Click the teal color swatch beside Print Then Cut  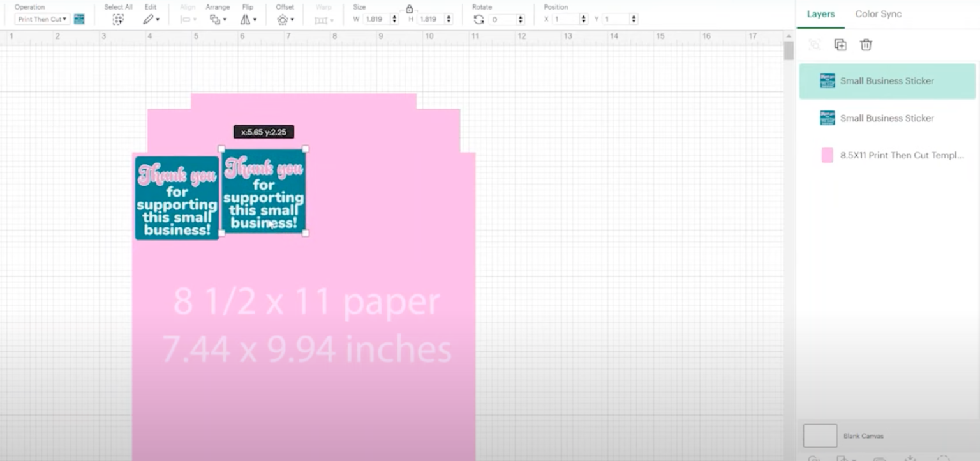coord(78,19)
